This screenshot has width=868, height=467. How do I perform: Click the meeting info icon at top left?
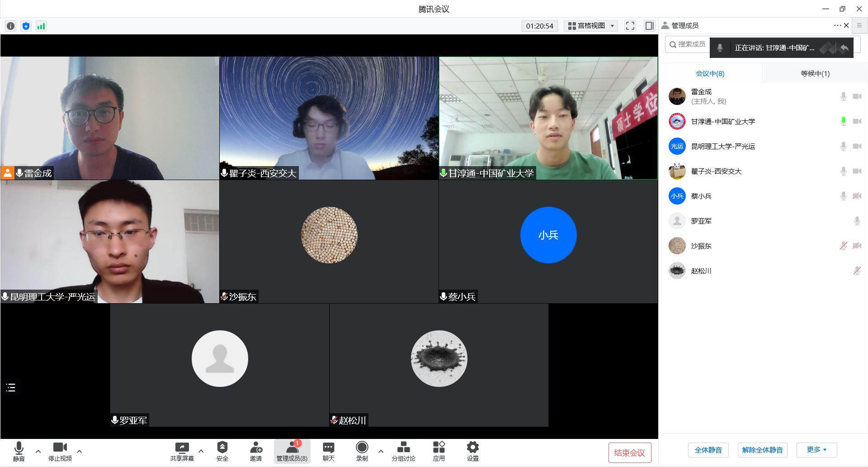tap(10, 26)
